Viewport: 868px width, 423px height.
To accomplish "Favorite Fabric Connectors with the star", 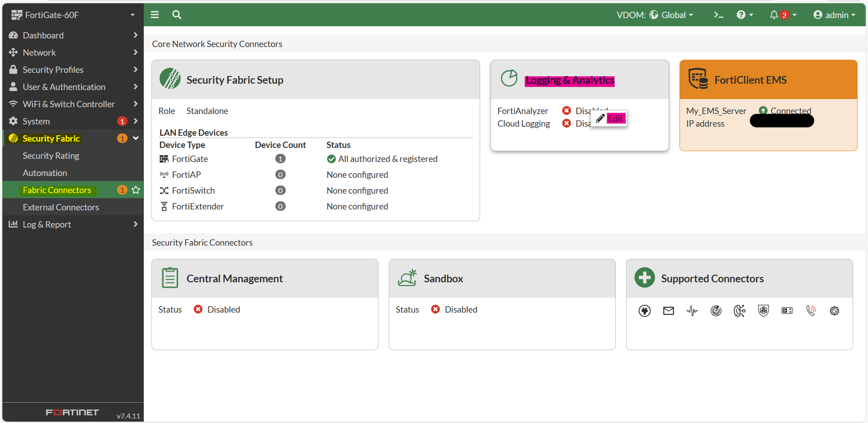I will pos(136,190).
